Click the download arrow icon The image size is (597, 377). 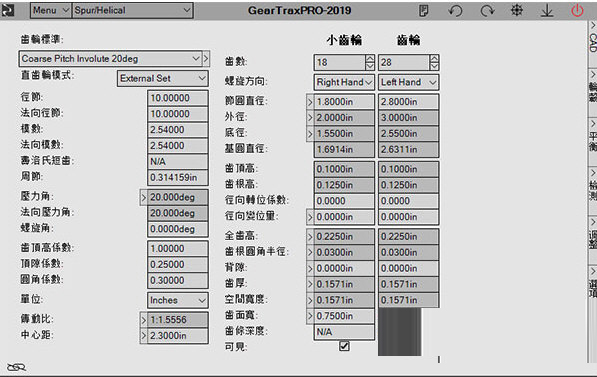coord(547,11)
